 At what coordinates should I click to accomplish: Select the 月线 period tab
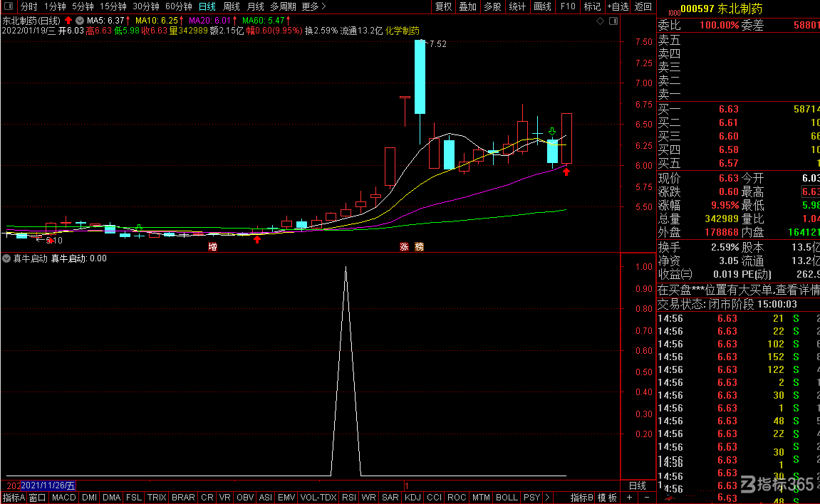click(255, 6)
